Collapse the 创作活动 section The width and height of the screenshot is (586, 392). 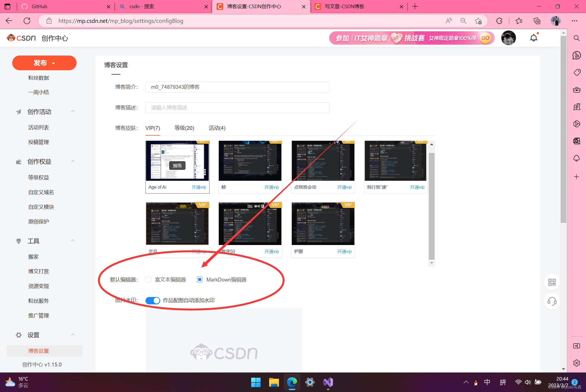pos(73,111)
